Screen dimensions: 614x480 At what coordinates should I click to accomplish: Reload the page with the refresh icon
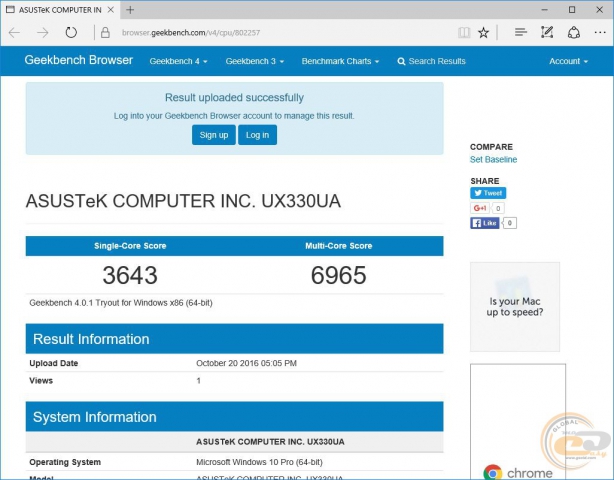click(71, 32)
